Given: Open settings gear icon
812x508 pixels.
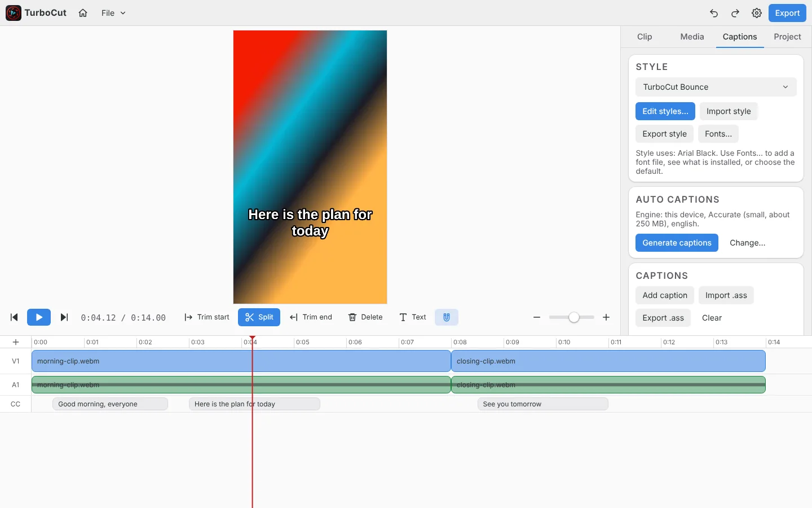Looking at the screenshot, I should coord(757,13).
